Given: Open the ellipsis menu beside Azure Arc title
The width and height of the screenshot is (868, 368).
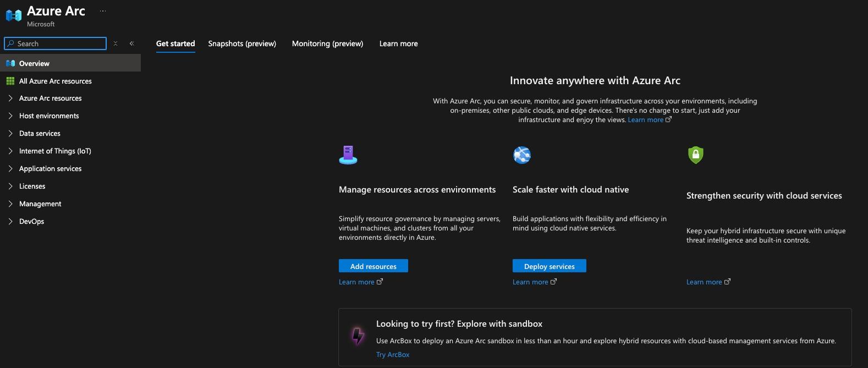Looking at the screenshot, I should [x=103, y=11].
